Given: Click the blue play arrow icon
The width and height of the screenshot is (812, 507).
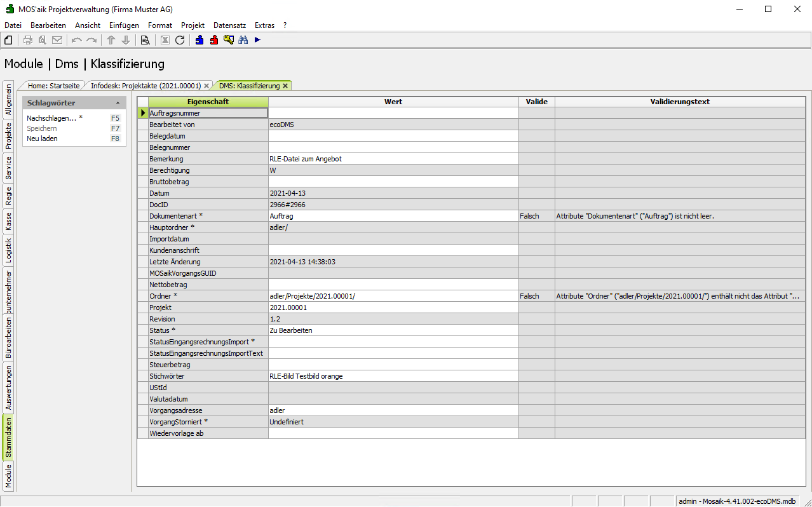Looking at the screenshot, I should (257, 40).
